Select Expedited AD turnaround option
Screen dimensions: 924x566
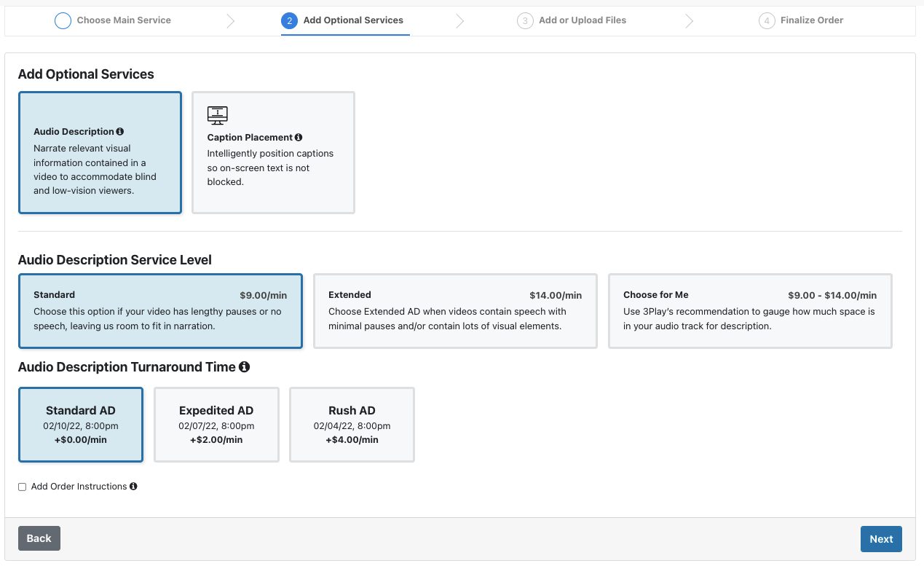coord(216,425)
